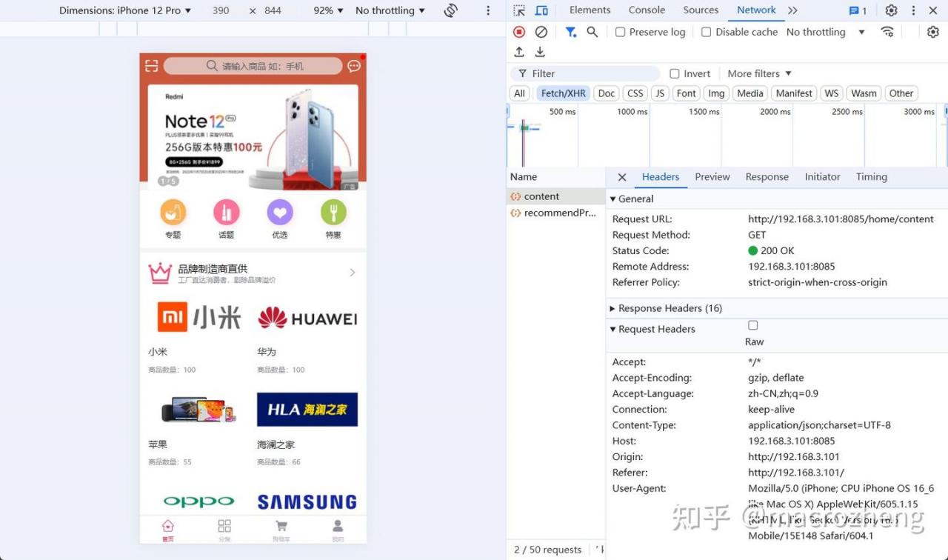Select the All request type filter
The width and height of the screenshot is (948, 560).
[520, 93]
